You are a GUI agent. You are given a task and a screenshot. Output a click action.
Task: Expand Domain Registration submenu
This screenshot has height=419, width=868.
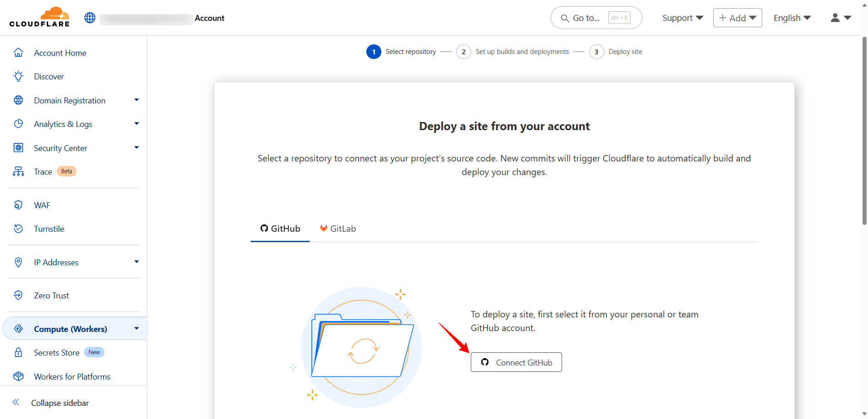pyautogui.click(x=136, y=100)
